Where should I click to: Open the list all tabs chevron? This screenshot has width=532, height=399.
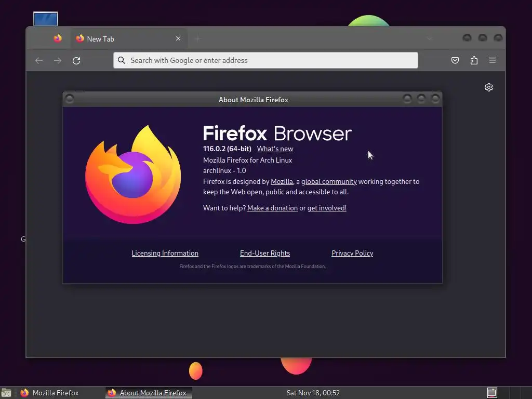click(x=430, y=39)
